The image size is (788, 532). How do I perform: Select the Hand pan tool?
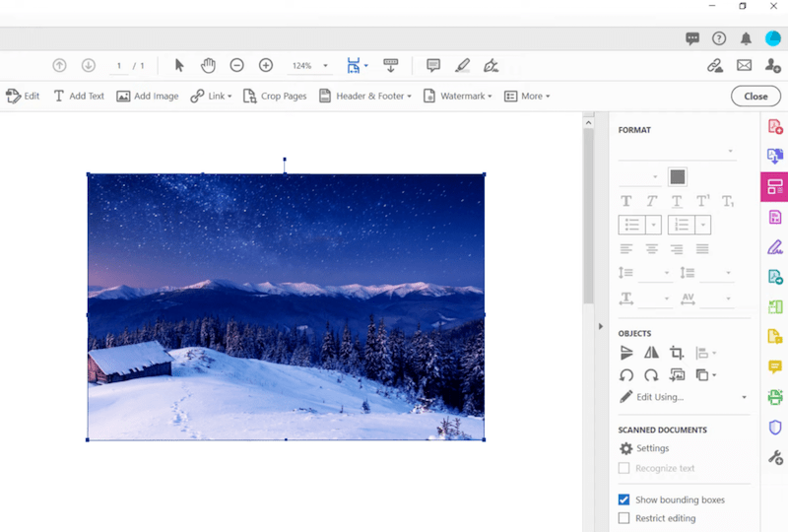click(208, 65)
